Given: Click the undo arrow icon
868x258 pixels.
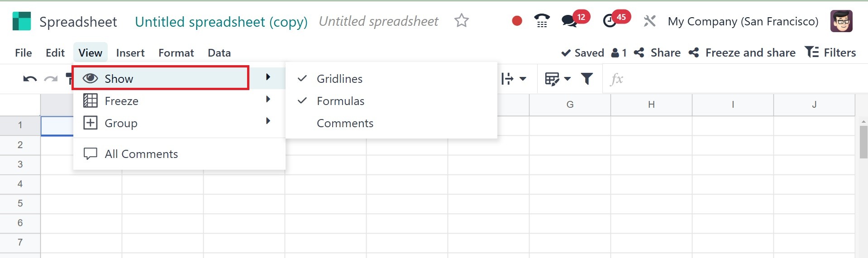Looking at the screenshot, I should [30, 79].
